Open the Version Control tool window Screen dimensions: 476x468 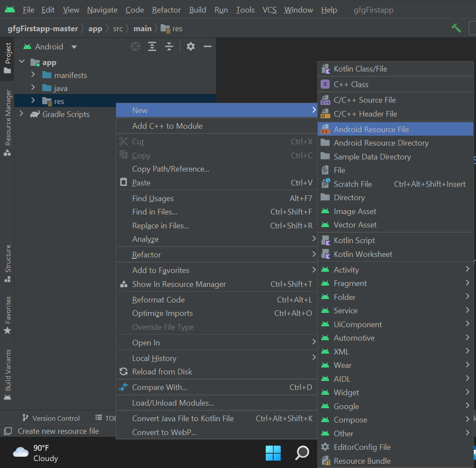51,418
